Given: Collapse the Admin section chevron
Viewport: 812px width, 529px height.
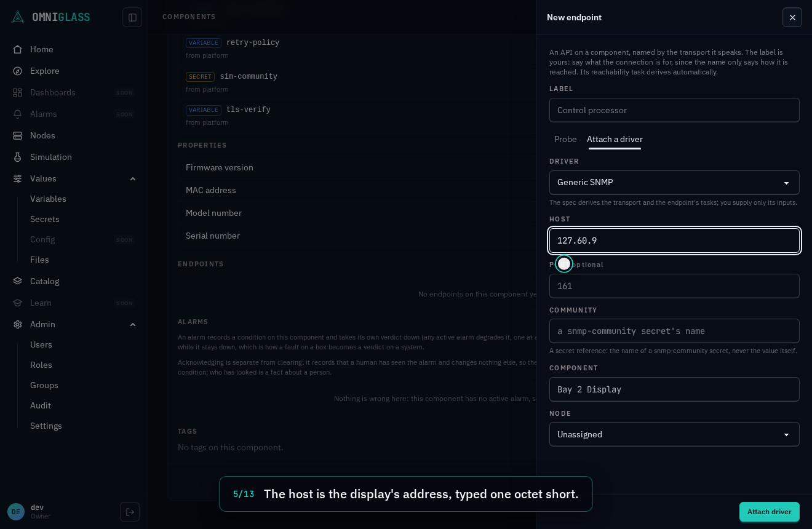Looking at the screenshot, I should pyautogui.click(x=133, y=324).
